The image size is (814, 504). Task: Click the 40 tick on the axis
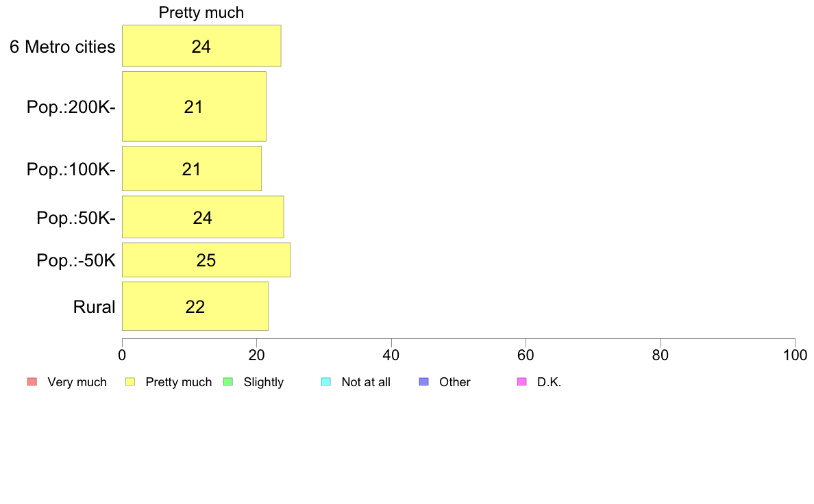[x=391, y=355]
